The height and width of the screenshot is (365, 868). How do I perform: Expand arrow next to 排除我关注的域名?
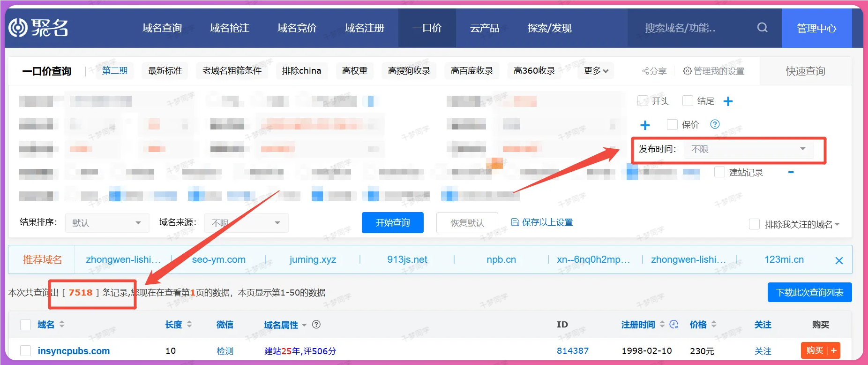(837, 224)
